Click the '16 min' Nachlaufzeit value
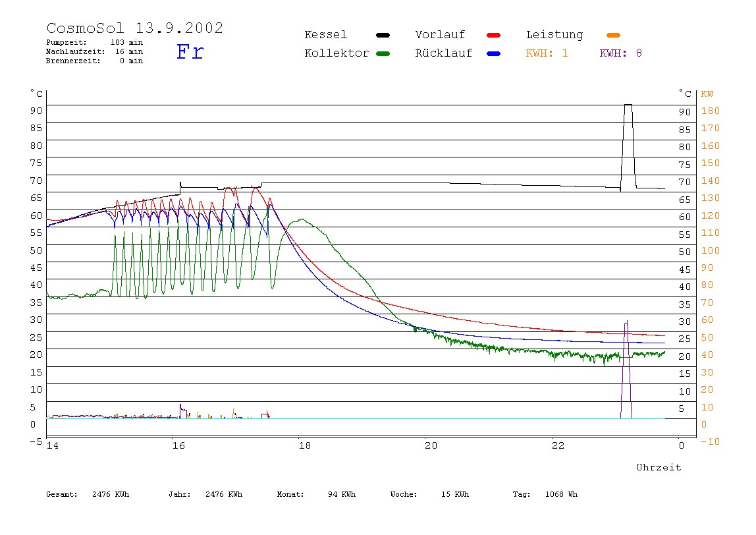 click(x=128, y=51)
